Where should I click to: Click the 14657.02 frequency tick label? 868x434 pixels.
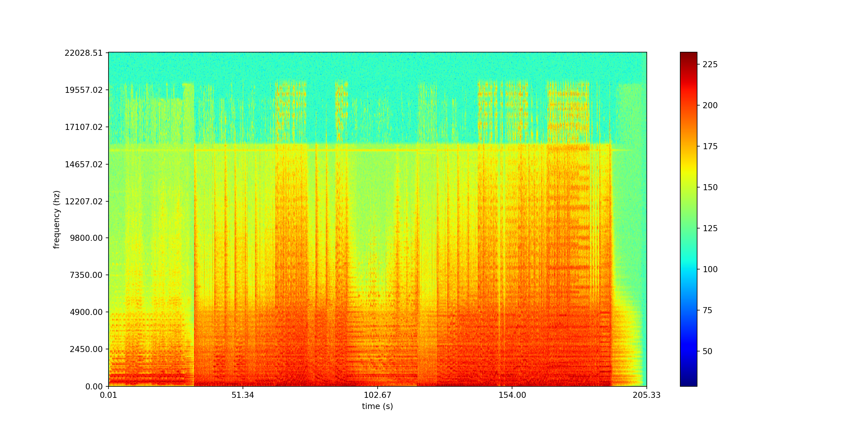[x=83, y=165]
